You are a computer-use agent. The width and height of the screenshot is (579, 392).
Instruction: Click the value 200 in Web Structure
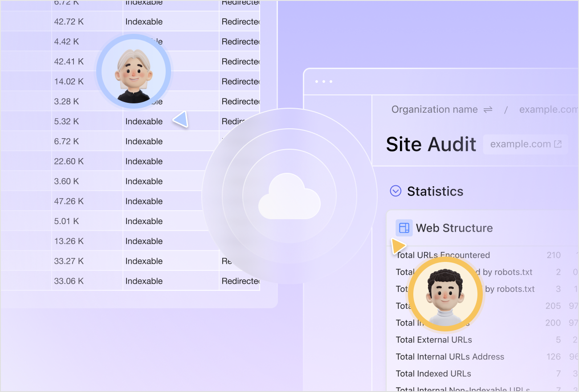pyautogui.click(x=553, y=323)
